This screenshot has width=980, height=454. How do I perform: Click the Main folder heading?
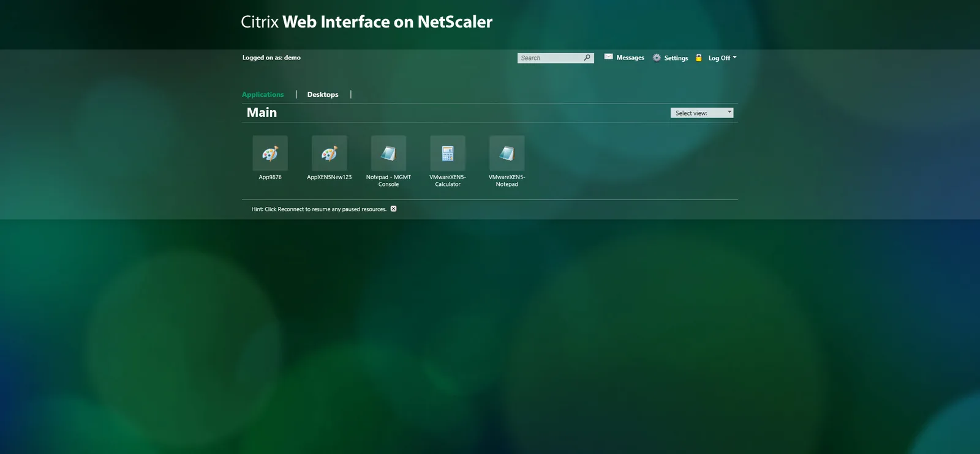point(262,113)
